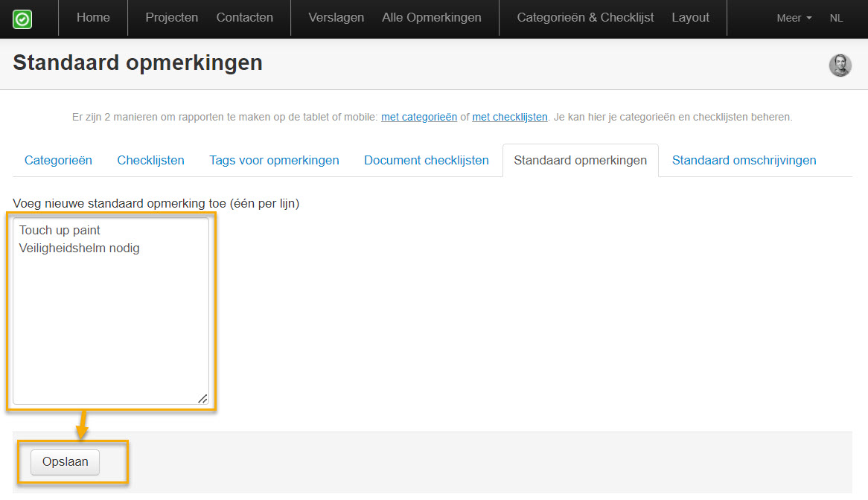This screenshot has width=868, height=500.
Task: Open the NL language selector
Action: [836, 19]
